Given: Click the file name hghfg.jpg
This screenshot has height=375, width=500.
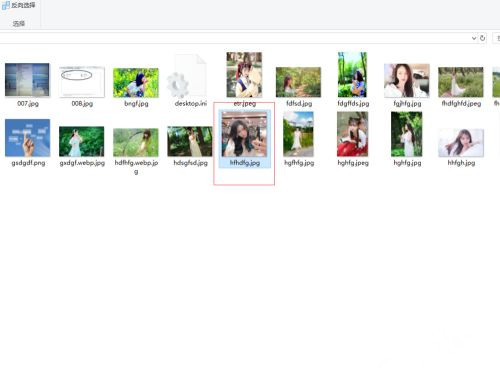Looking at the screenshot, I should click(x=407, y=163).
